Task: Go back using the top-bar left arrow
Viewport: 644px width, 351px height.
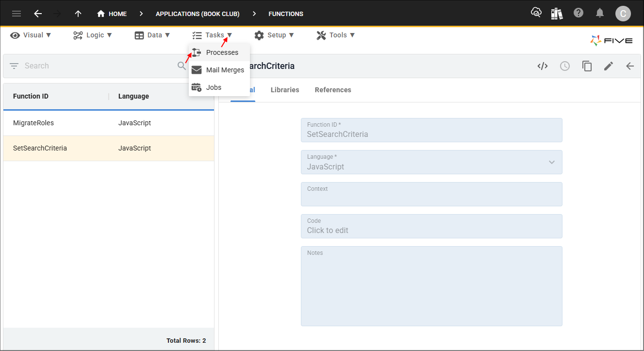Action: point(38,14)
